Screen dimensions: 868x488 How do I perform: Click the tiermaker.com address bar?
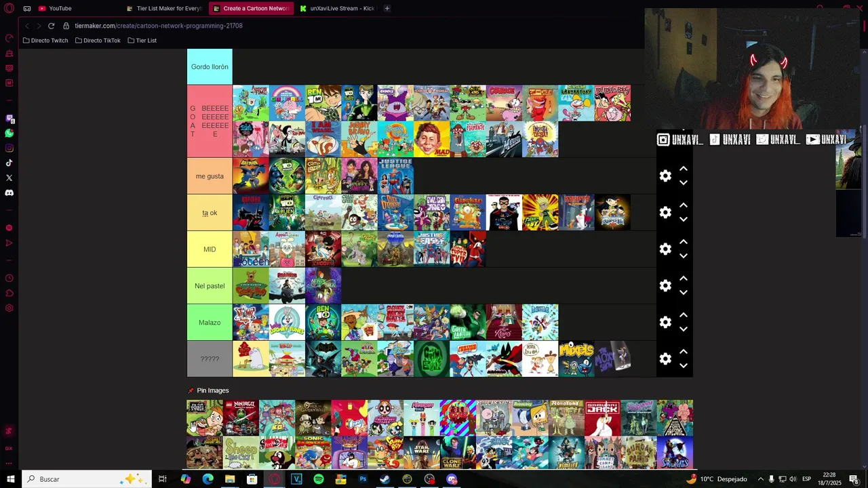pyautogui.click(x=159, y=26)
